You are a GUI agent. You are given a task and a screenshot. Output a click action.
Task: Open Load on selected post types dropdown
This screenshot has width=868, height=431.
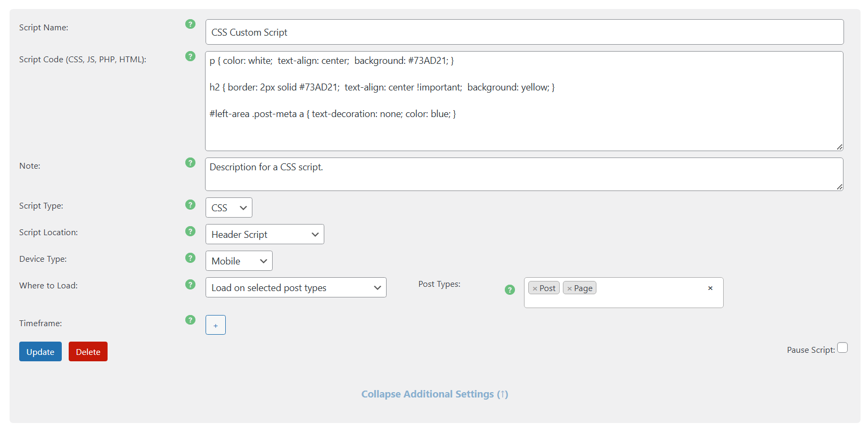pos(296,287)
